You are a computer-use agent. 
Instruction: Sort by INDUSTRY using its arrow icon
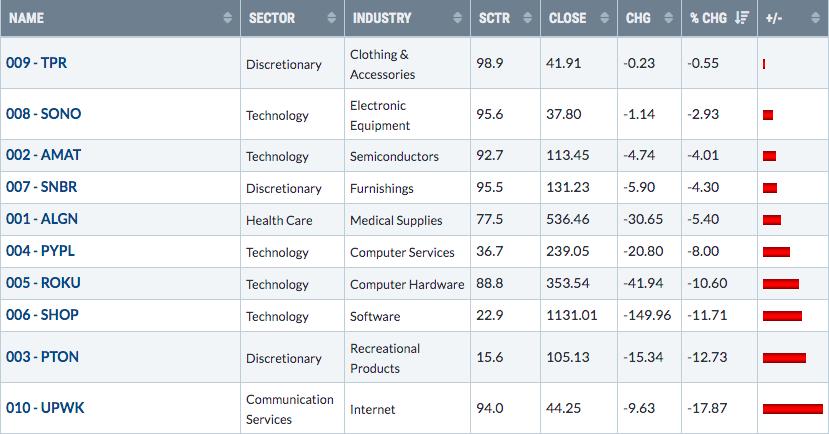click(x=457, y=18)
